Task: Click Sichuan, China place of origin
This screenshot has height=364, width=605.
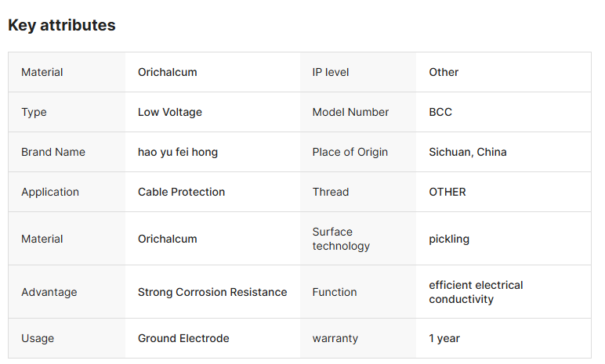Action: 467,152
